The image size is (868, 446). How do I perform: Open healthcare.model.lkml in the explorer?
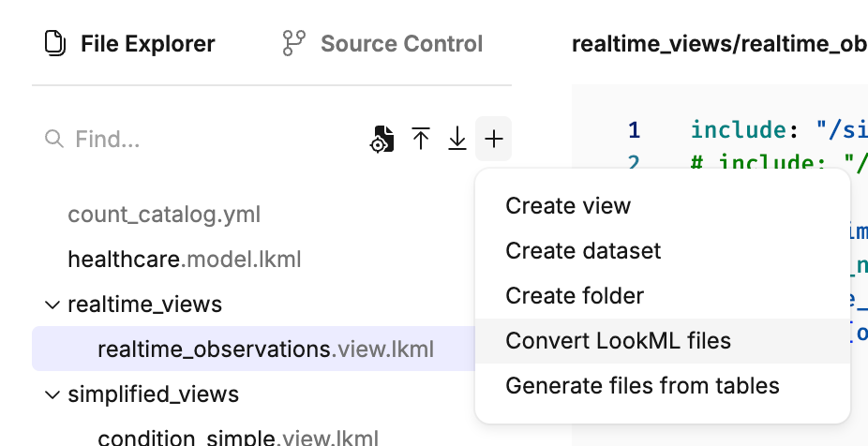[x=185, y=260]
